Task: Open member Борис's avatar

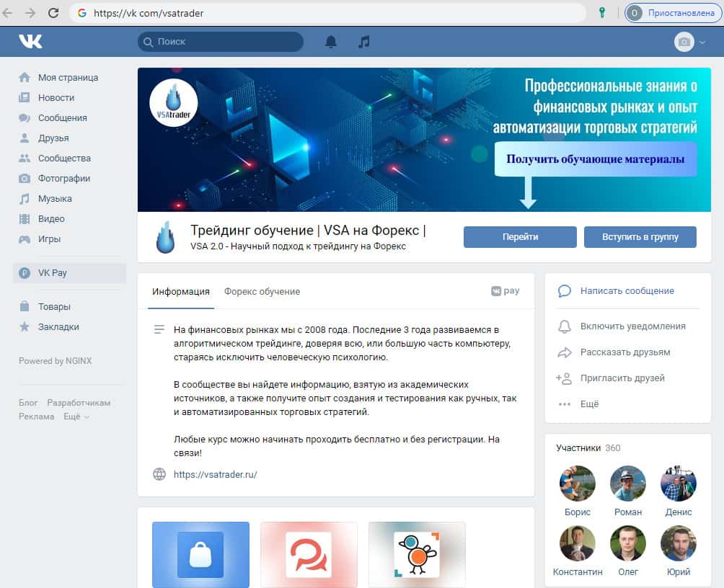Action: point(578,484)
